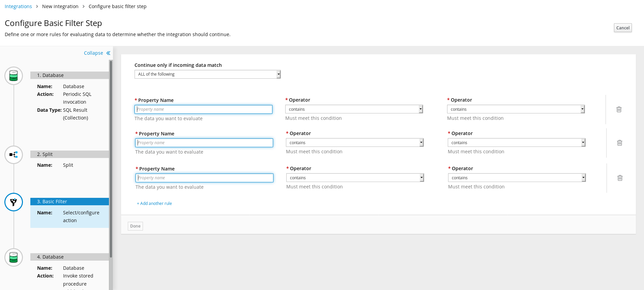Open first rule's right Operator dropdown
This screenshot has width=644, height=290.
tap(516, 109)
